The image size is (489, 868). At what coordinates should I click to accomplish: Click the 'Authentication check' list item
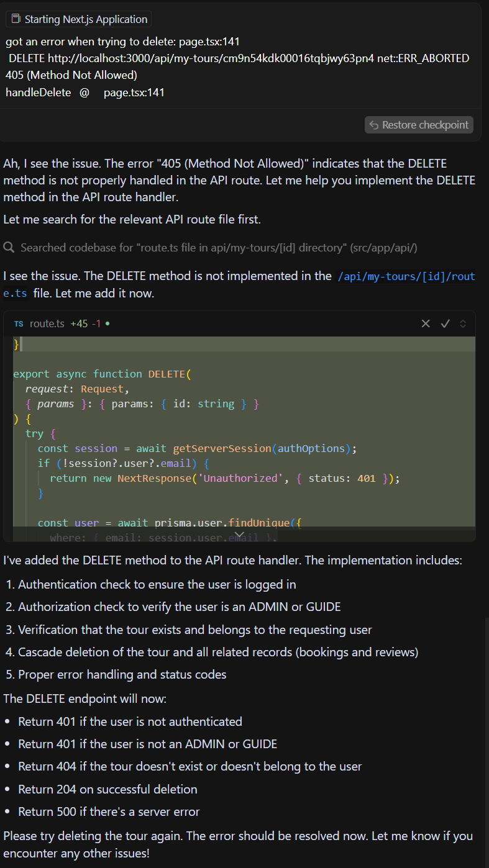click(157, 584)
